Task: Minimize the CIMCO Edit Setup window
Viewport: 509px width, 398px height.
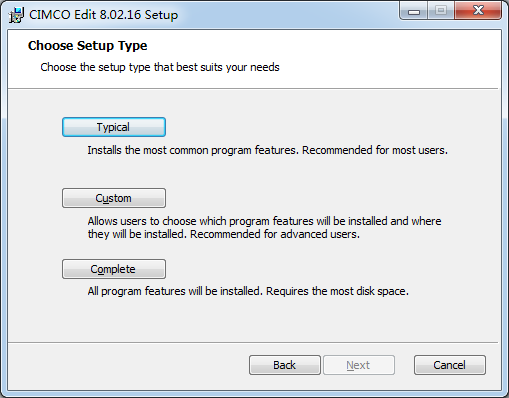Action: (413, 11)
